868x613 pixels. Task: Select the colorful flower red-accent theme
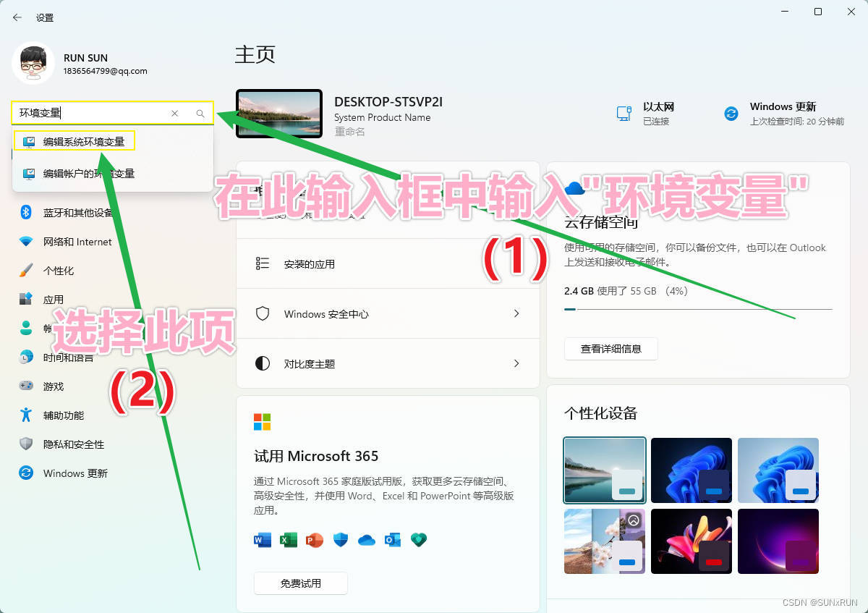tap(692, 541)
